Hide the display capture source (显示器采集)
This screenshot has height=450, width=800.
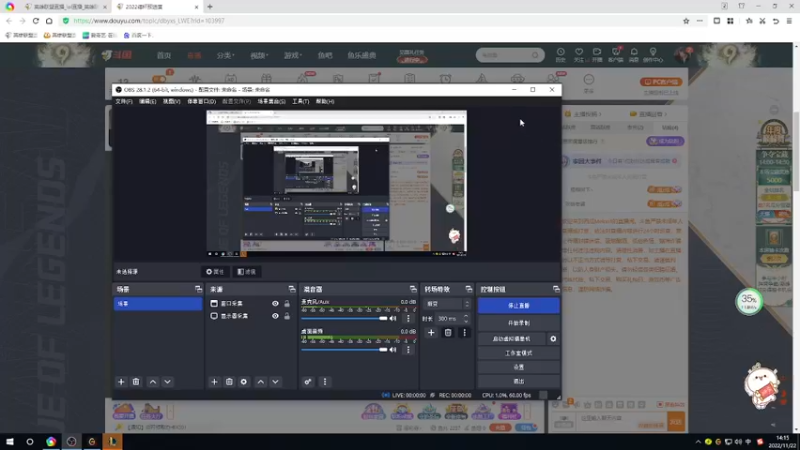[x=276, y=316]
